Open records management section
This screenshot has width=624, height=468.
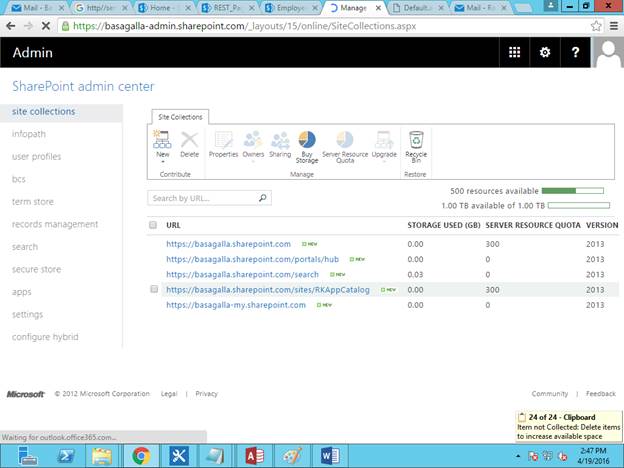(55, 224)
